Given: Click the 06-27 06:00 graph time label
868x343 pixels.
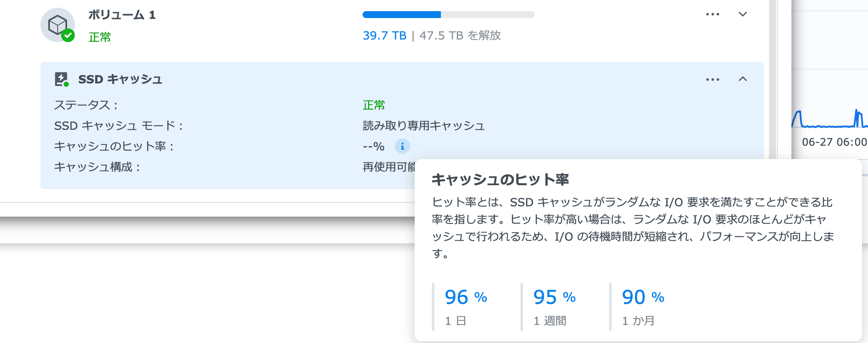Looking at the screenshot, I should point(834,142).
